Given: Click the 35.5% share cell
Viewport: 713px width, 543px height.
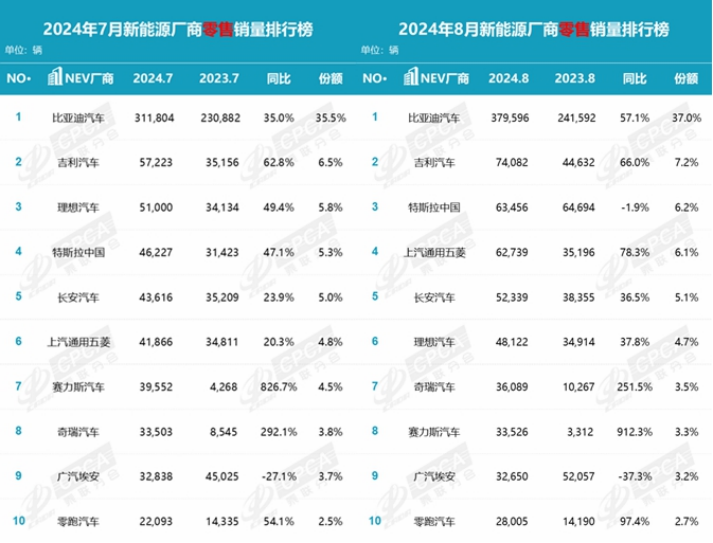Looking at the screenshot, I should (331, 118).
